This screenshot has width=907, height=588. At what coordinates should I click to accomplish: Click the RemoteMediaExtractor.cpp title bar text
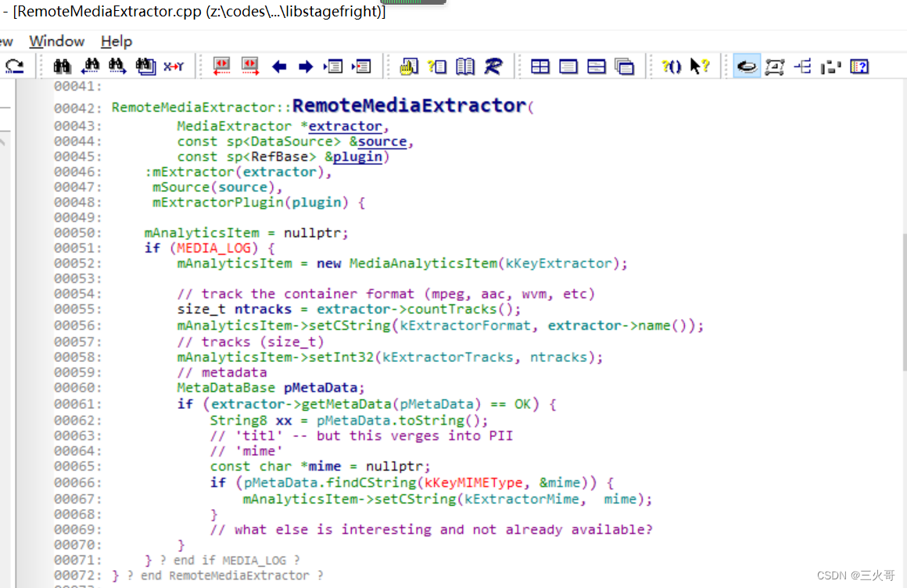[x=199, y=11]
